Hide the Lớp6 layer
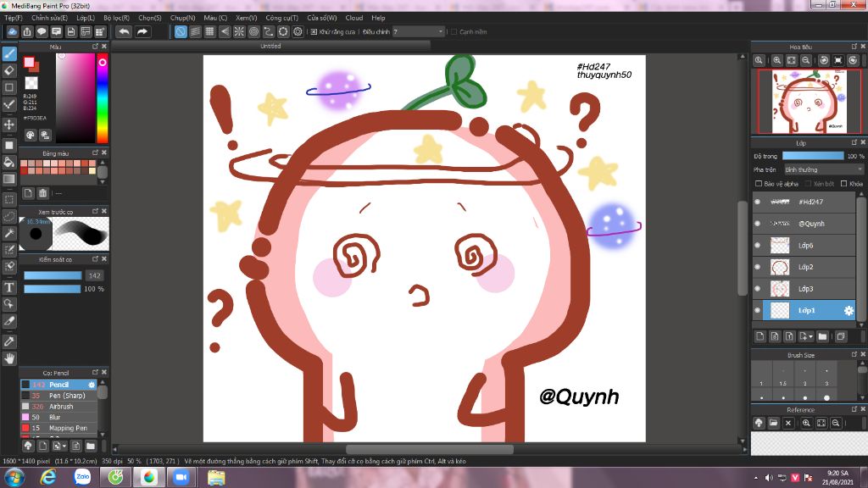This screenshot has width=868, height=488. (757, 245)
